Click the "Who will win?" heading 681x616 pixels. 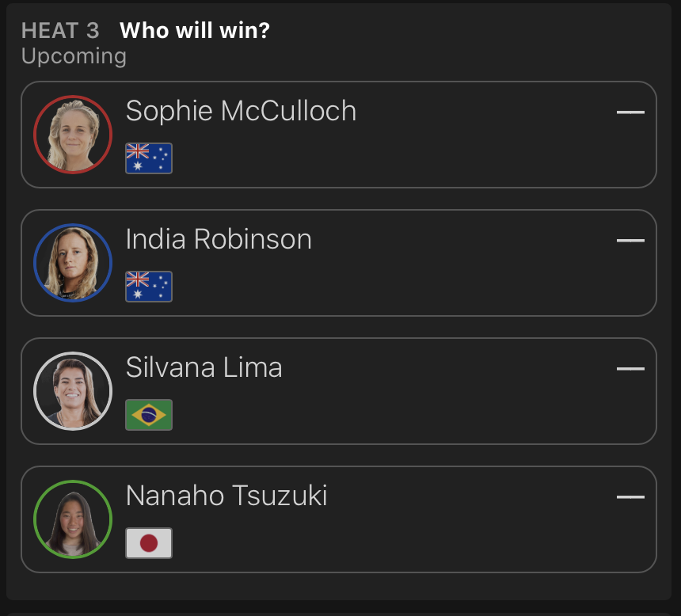195,31
